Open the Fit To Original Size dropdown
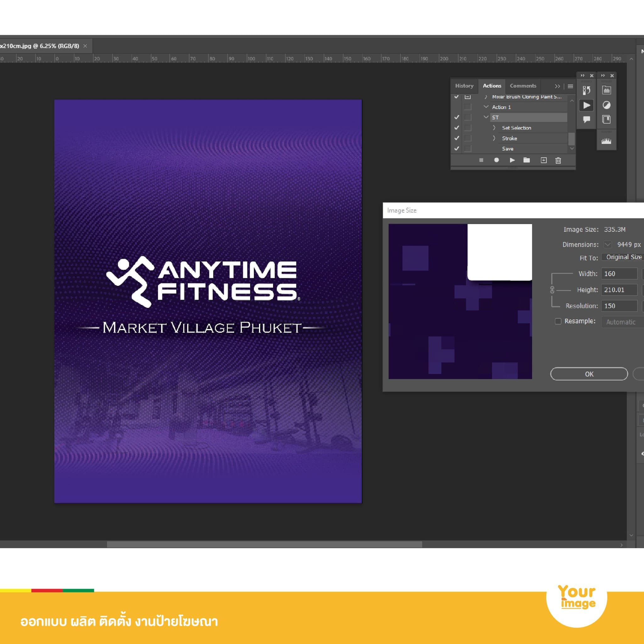The height and width of the screenshot is (644, 644). pos(623,257)
